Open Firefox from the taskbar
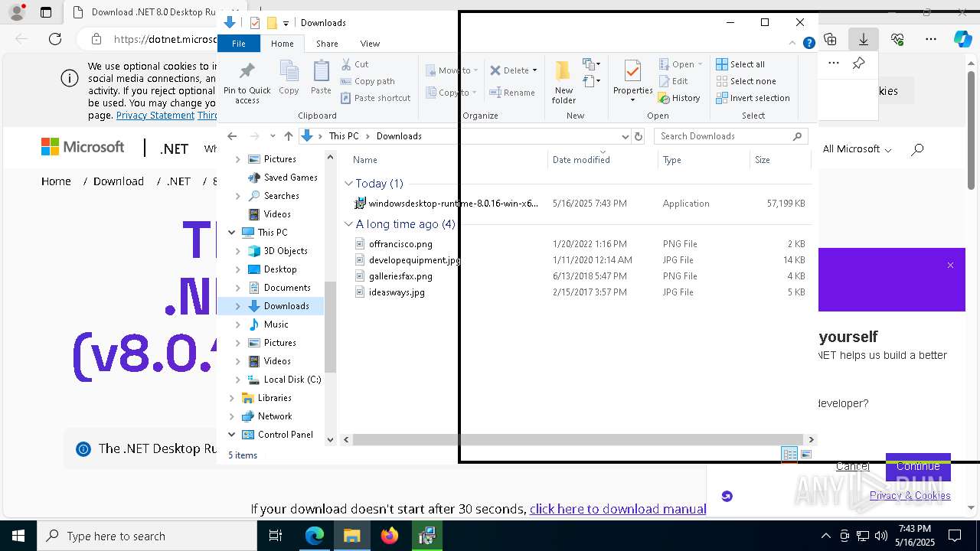 390,536
